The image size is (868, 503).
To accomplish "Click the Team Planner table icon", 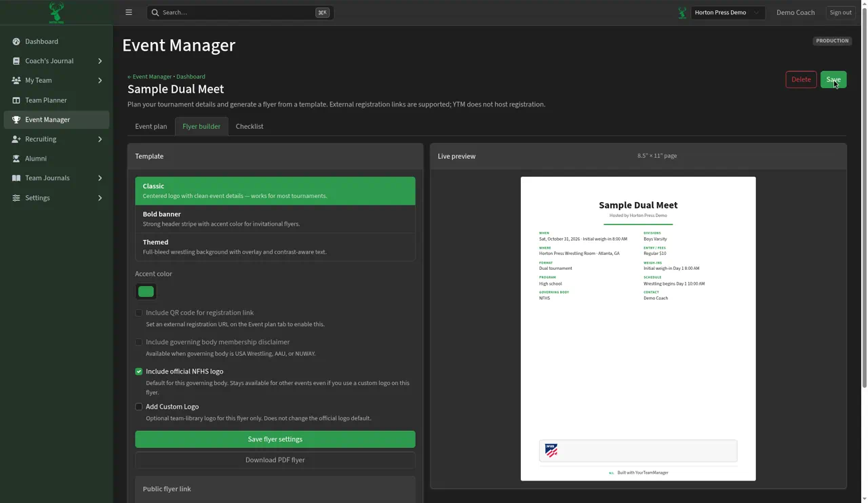I will [x=16, y=100].
